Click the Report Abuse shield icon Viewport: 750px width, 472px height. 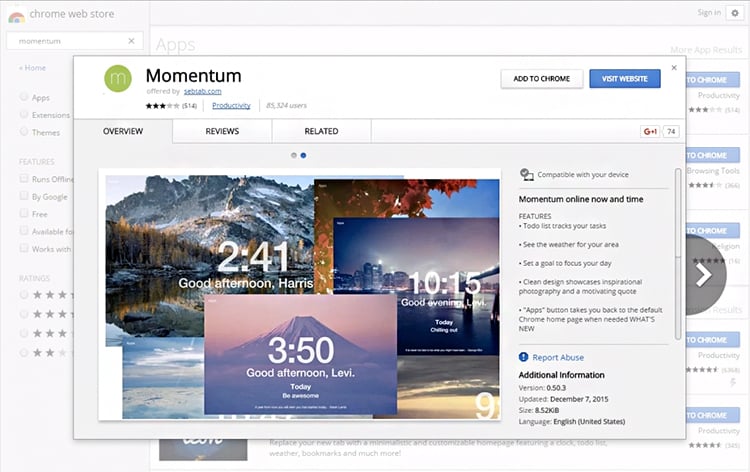523,357
